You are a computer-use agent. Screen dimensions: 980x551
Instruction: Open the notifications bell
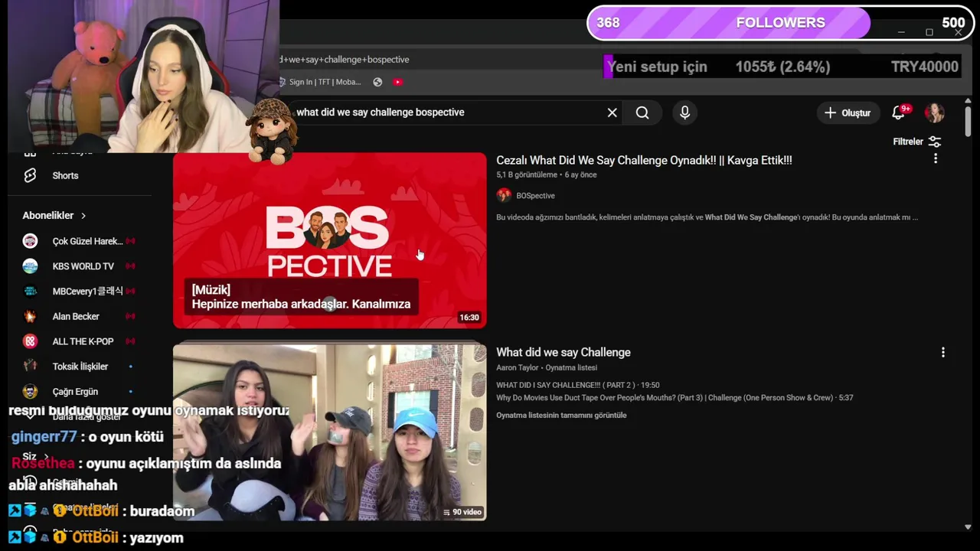click(900, 112)
